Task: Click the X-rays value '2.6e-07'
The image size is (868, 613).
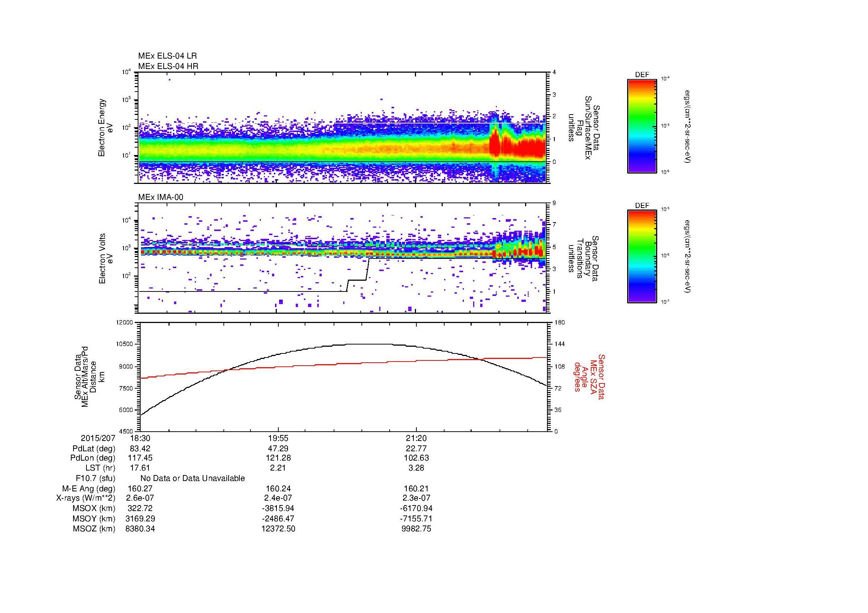Action: tap(140, 498)
